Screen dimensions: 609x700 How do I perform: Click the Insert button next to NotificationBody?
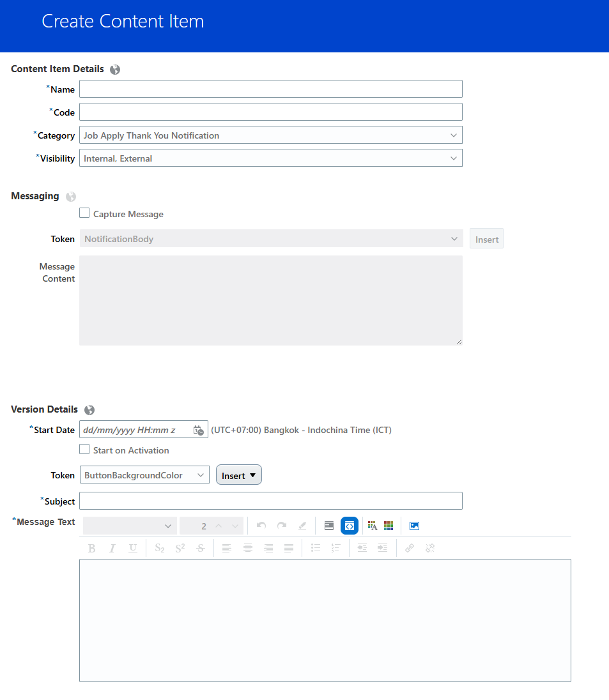click(x=486, y=239)
